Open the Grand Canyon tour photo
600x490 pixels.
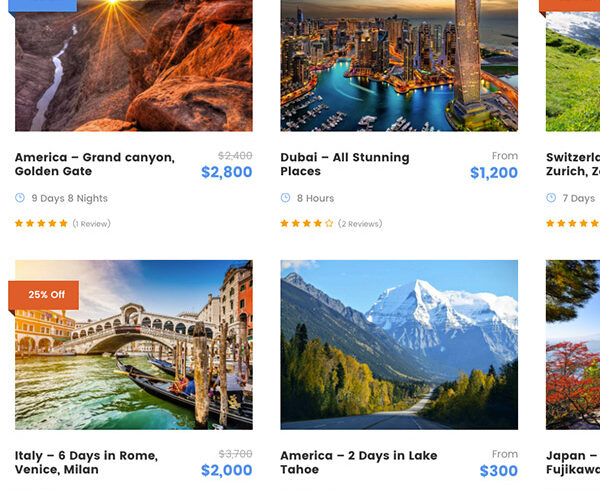click(133, 65)
